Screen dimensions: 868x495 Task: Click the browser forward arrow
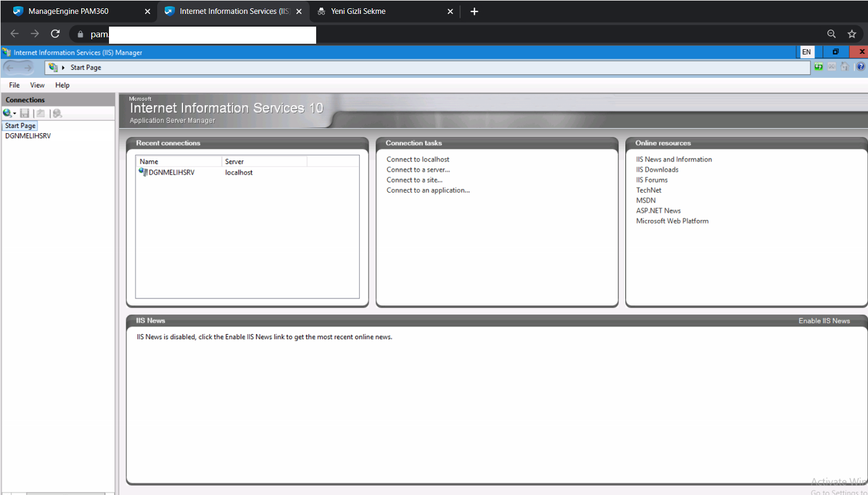click(x=35, y=34)
